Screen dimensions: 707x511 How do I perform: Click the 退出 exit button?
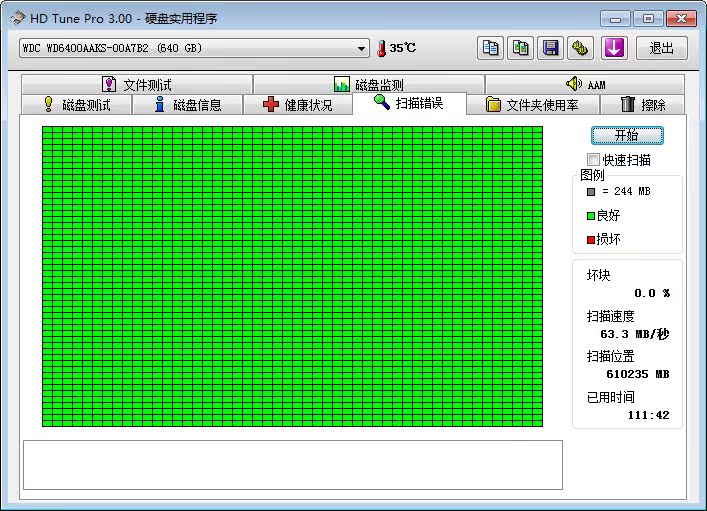tap(661, 48)
